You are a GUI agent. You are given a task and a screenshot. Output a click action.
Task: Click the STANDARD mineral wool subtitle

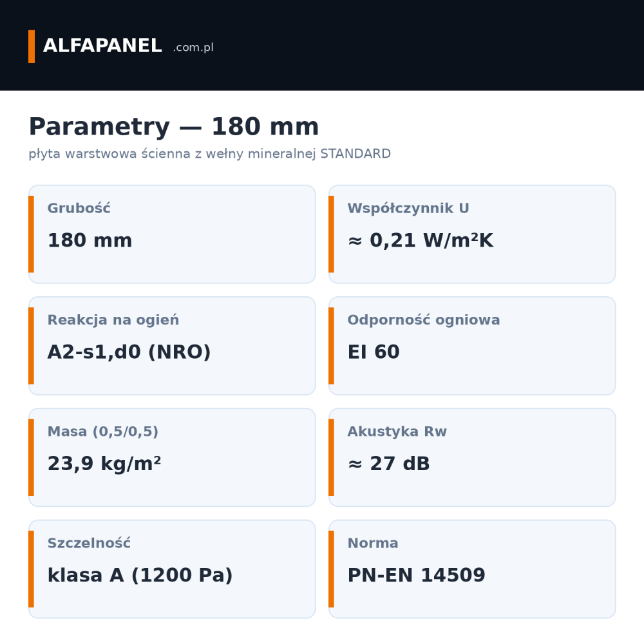tap(209, 154)
